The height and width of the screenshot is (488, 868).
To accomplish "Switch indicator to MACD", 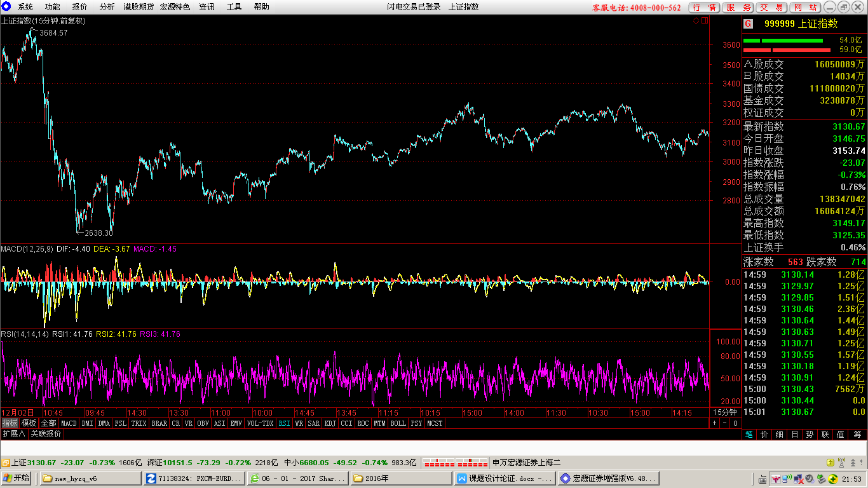I will 69,423.
